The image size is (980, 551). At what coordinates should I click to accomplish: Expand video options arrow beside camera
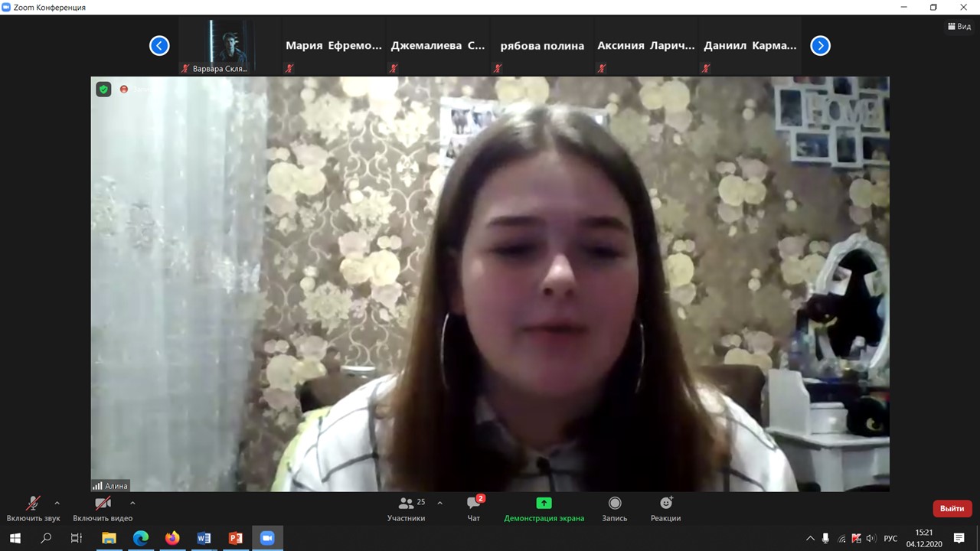click(132, 503)
